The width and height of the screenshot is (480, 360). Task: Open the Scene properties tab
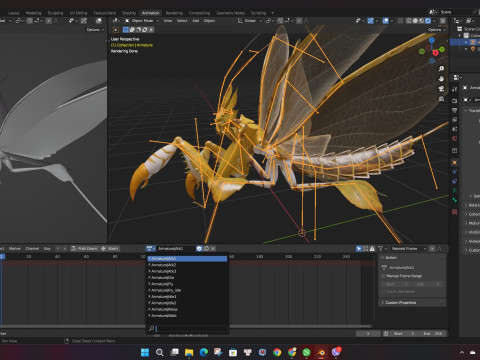click(454, 129)
